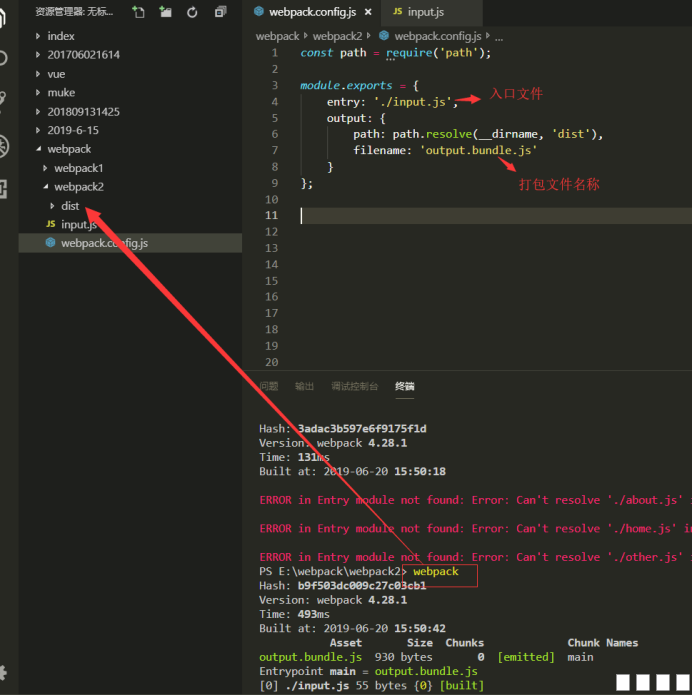Expand the vue folder
692x696 pixels.
(x=56, y=74)
